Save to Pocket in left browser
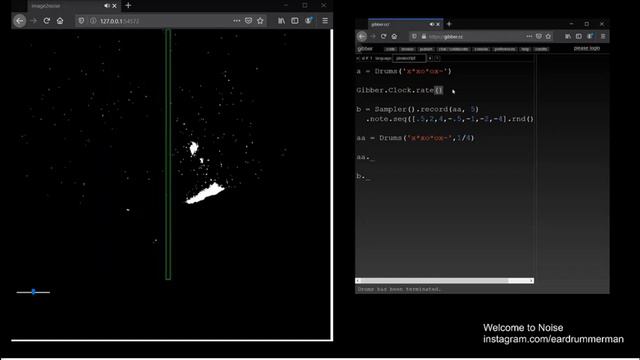This screenshot has width=640, height=360. 248,21
